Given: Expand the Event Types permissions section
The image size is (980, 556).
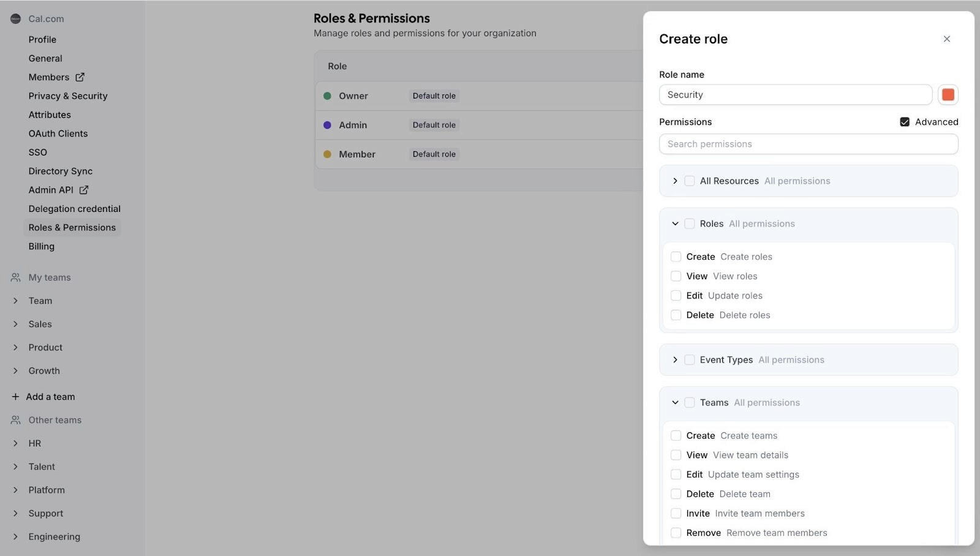Looking at the screenshot, I should point(675,359).
